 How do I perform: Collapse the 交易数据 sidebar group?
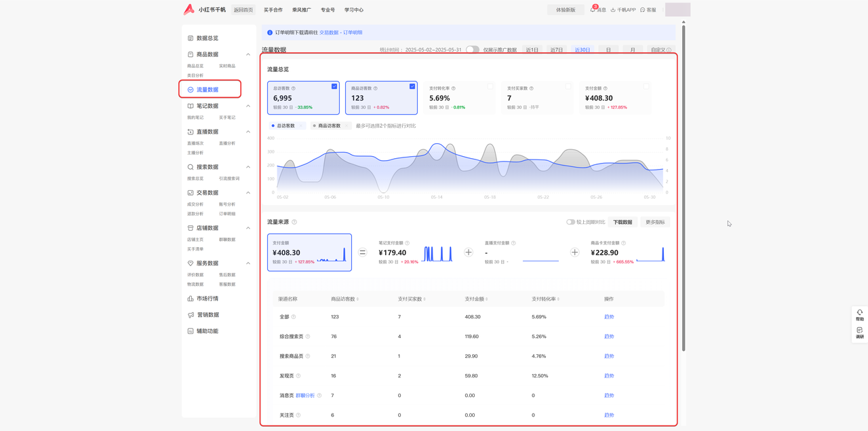click(x=248, y=193)
